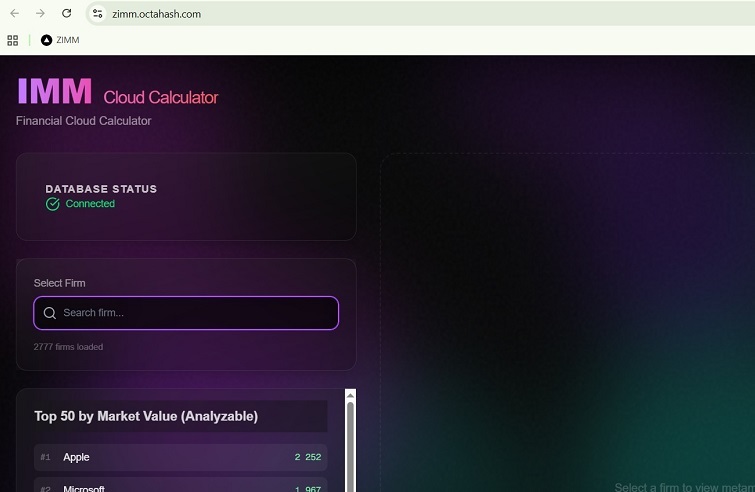Click the firm list scrollbar thumb

[351, 447]
